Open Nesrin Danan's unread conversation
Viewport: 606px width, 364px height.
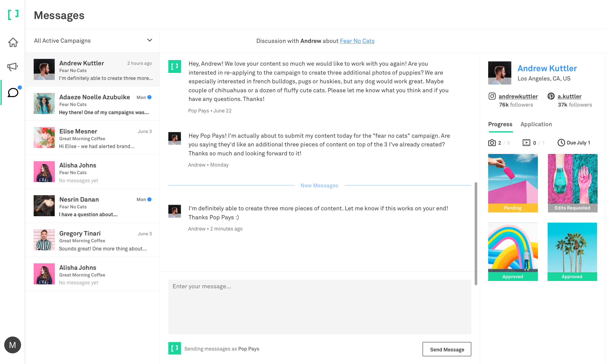pos(93,206)
